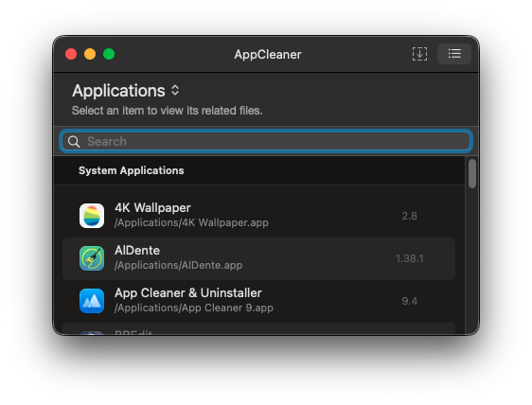Focus the Search field
The image size is (532, 405).
coord(266,141)
